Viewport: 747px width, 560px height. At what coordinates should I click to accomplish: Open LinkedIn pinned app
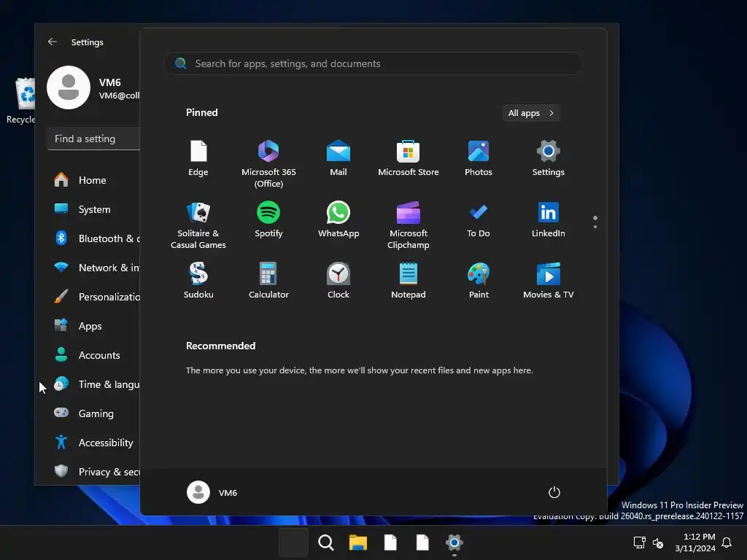click(x=549, y=220)
